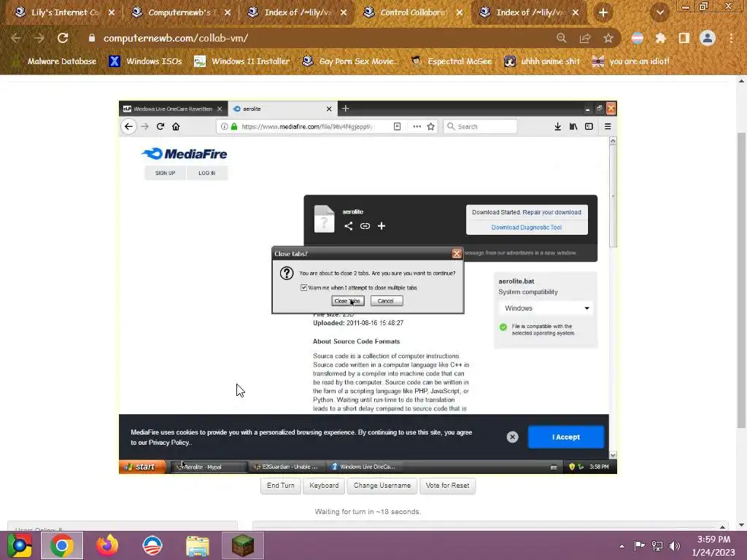The image size is (747, 560).
Task: Open File Explorer from host taskbar
Action: click(197, 545)
